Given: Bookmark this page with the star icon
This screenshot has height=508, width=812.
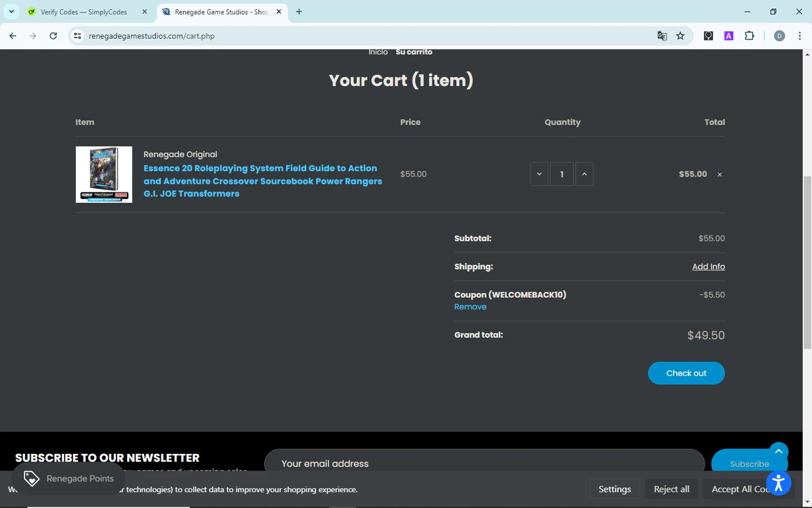Looking at the screenshot, I should 680,36.
